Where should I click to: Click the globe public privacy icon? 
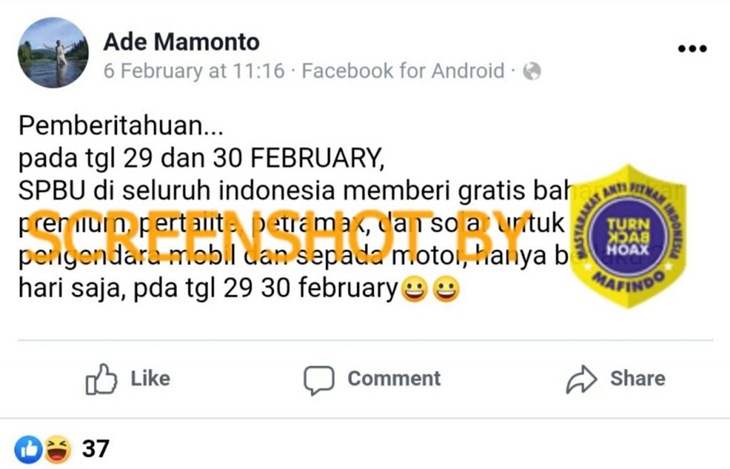click(x=532, y=71)
